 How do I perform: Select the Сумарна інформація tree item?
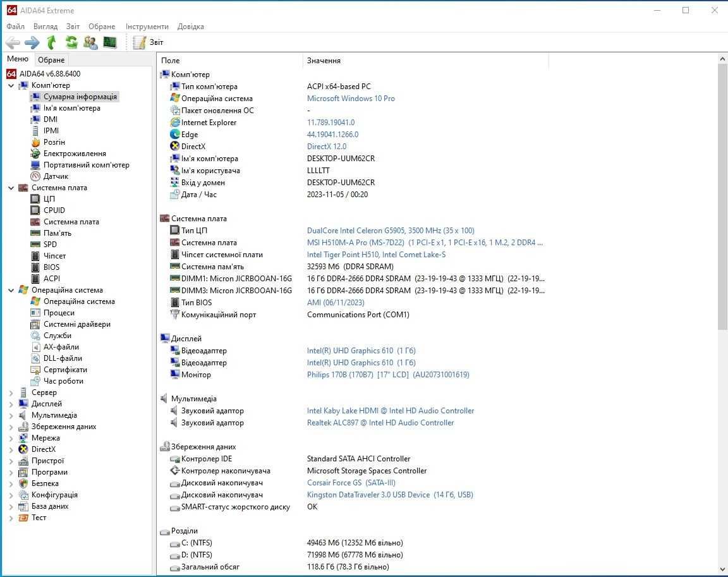[x=75, y=97]
